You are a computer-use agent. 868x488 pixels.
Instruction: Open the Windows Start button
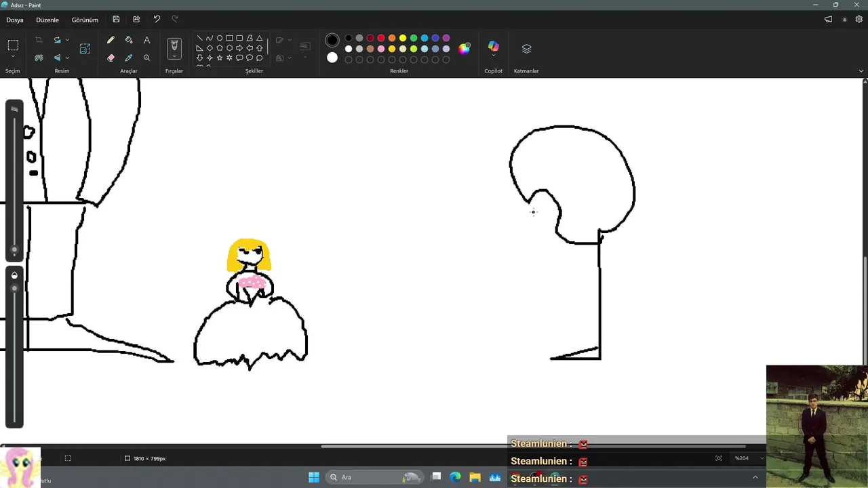(314, 477)
